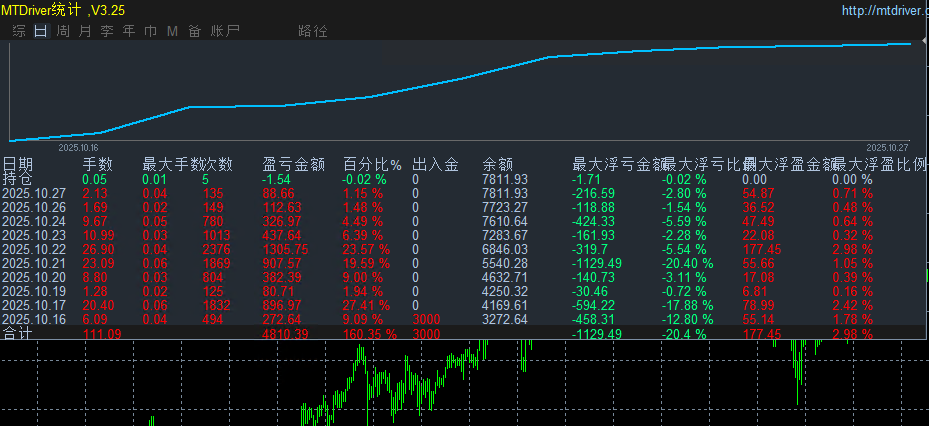This screenshot has width=929, height=426.
Task: Open the 月 monthly statistics tab
Action: tap(85, 31)
